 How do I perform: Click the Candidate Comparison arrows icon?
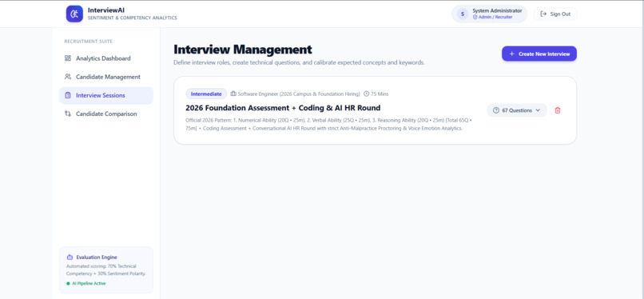tap(68, 114)
